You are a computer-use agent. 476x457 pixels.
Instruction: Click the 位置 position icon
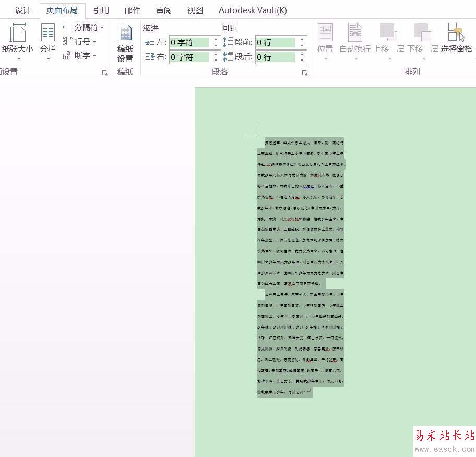(x=325, y=32)
